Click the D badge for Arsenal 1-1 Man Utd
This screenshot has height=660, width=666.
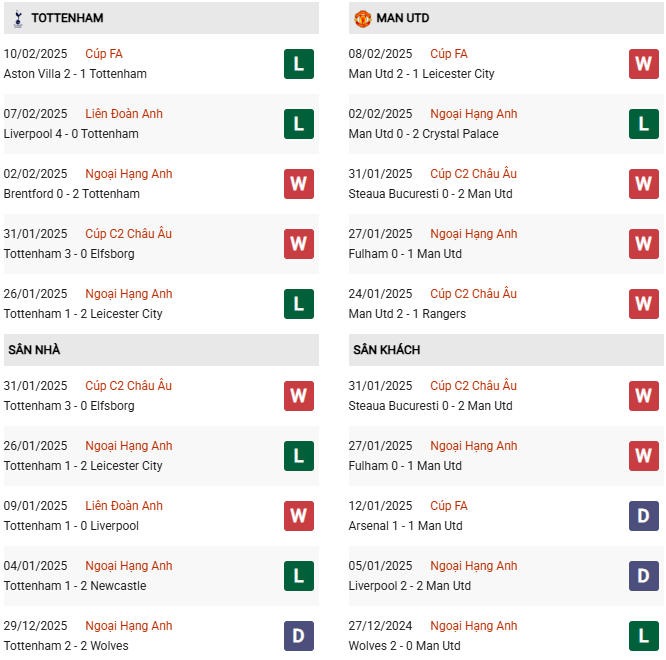[x=643, y=516]
